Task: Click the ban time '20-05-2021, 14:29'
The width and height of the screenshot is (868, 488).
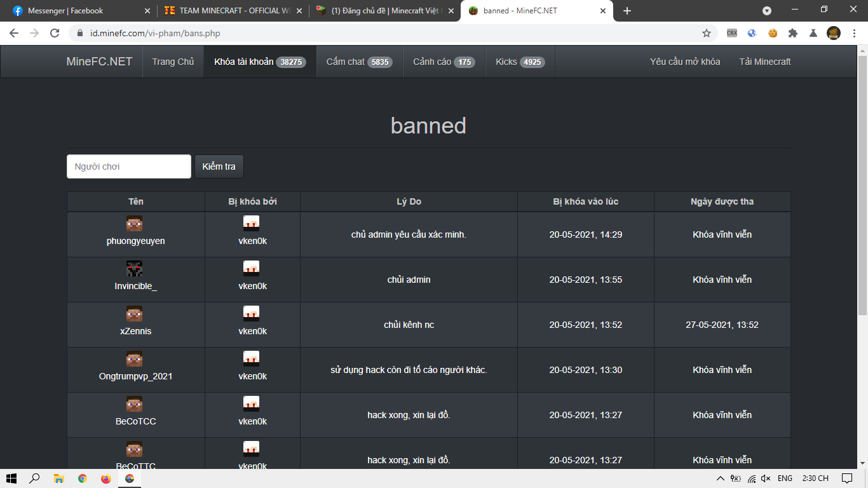Action: pyautogui.click(x=585, y=234)
